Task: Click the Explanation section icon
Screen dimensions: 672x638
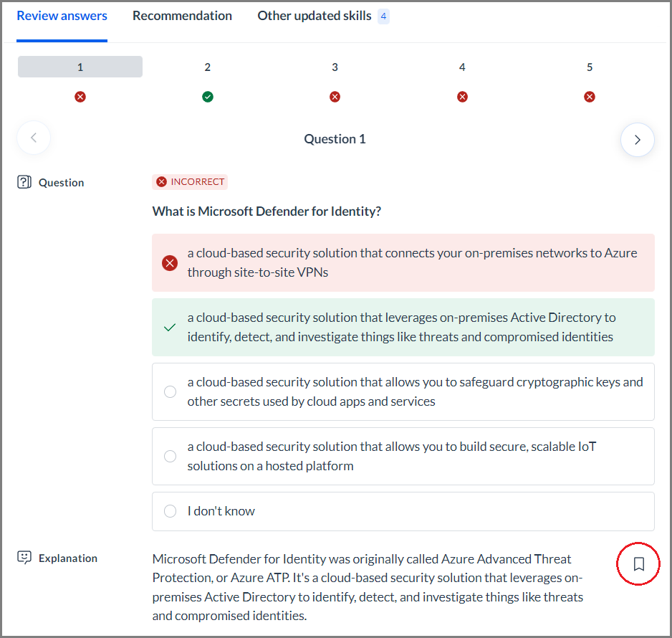Action: pos(24,558)
